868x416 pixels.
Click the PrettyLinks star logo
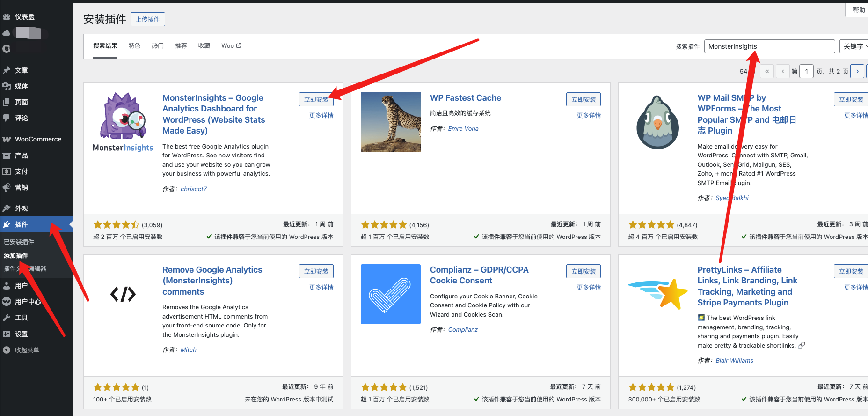(658, 294)
